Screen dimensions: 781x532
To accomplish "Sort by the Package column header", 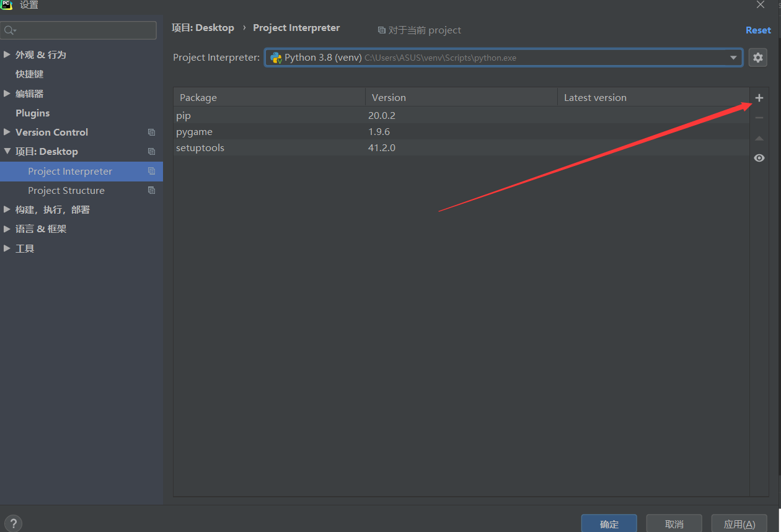I will coord(269,97).
